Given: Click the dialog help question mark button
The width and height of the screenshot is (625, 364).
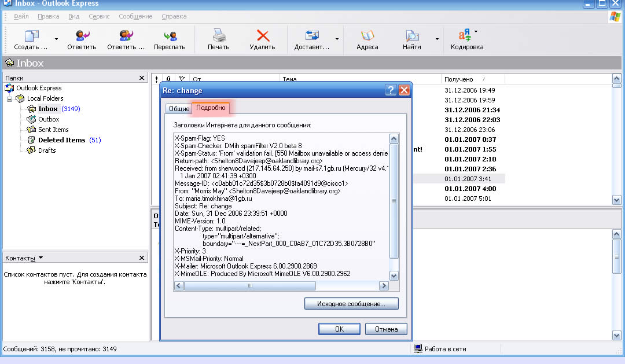Looking at the screenshot, I should 391,90.
